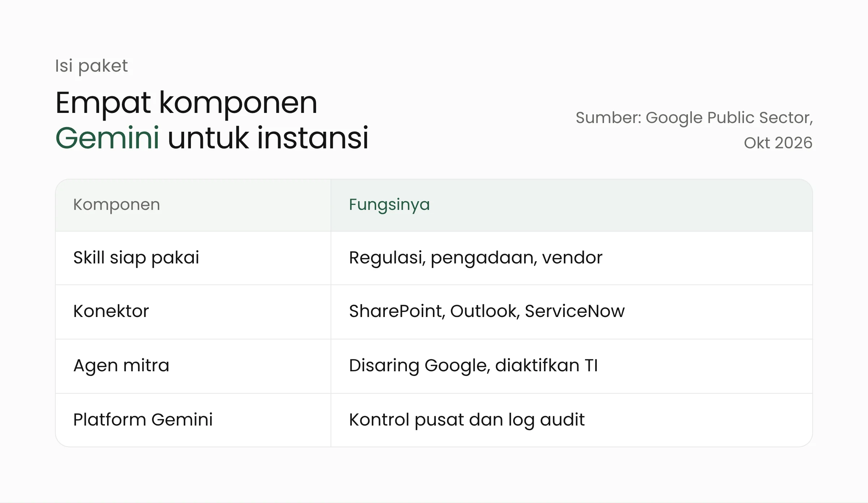
Task: Select the 'Disaring Google, diaktifkan TI' cell
Action: tap(571, 366)
